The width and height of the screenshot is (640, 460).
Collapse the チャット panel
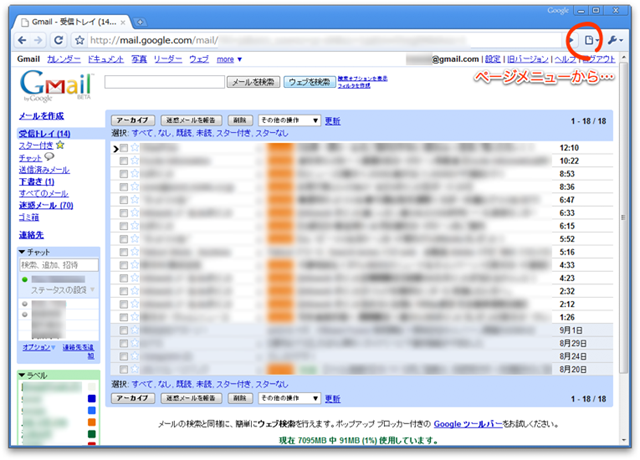tap(22, 252)
